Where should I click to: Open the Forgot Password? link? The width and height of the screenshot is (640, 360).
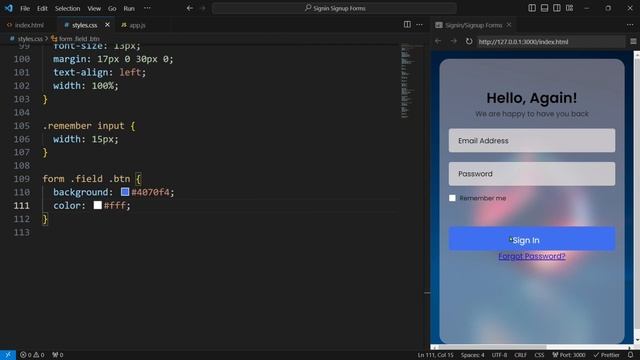tap(532, 256)
